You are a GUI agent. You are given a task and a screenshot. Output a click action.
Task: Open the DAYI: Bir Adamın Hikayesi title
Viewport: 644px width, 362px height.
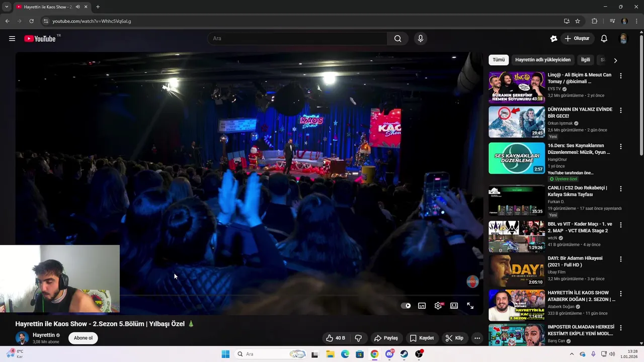tap(575, 261)
